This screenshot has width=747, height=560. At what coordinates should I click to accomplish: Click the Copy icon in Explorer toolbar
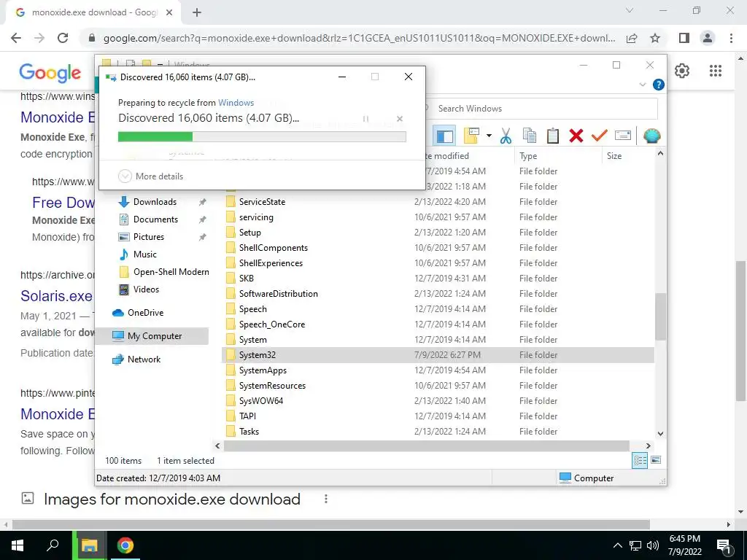click(x=530, y=136)
